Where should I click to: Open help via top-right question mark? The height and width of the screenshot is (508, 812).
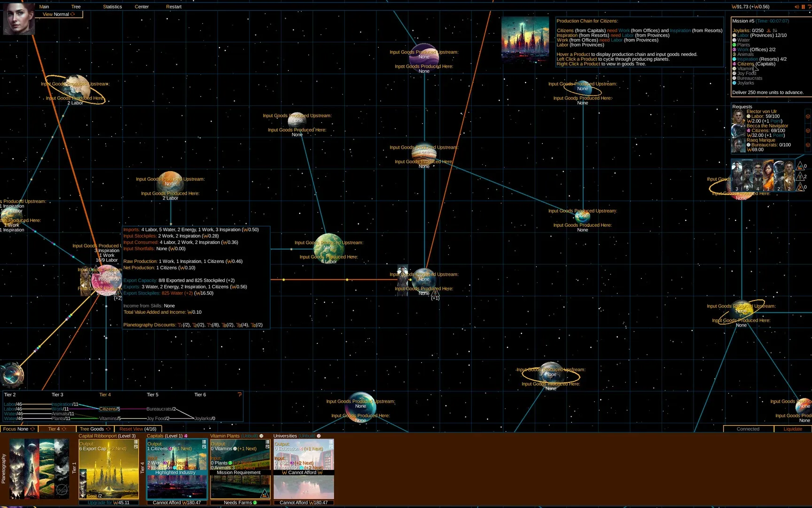point(809,7)
